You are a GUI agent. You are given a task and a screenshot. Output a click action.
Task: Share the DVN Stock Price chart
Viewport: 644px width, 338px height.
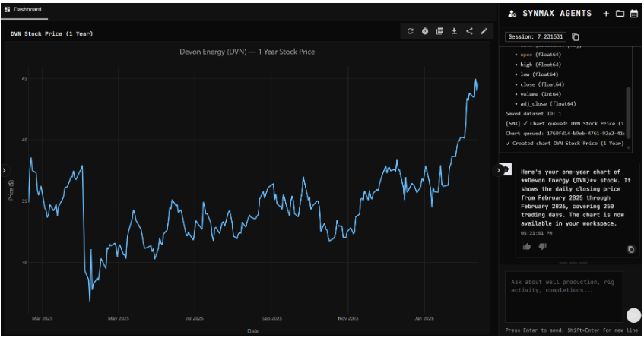tap(468, 31)
